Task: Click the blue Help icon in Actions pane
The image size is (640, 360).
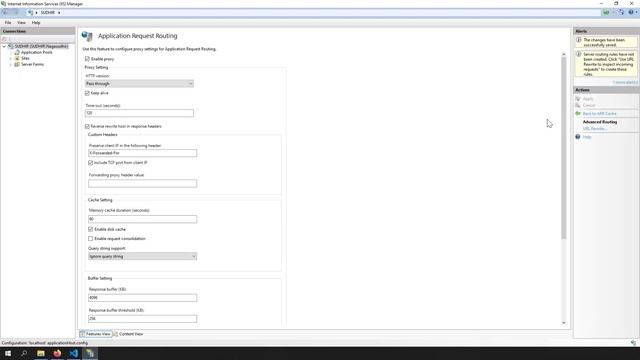Action: (x=578, y=137)
